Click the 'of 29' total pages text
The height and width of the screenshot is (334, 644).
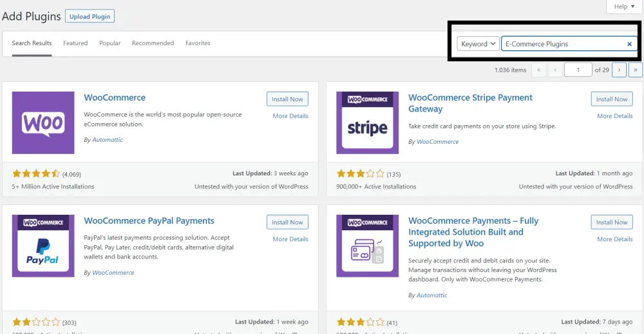coord(601,70)
